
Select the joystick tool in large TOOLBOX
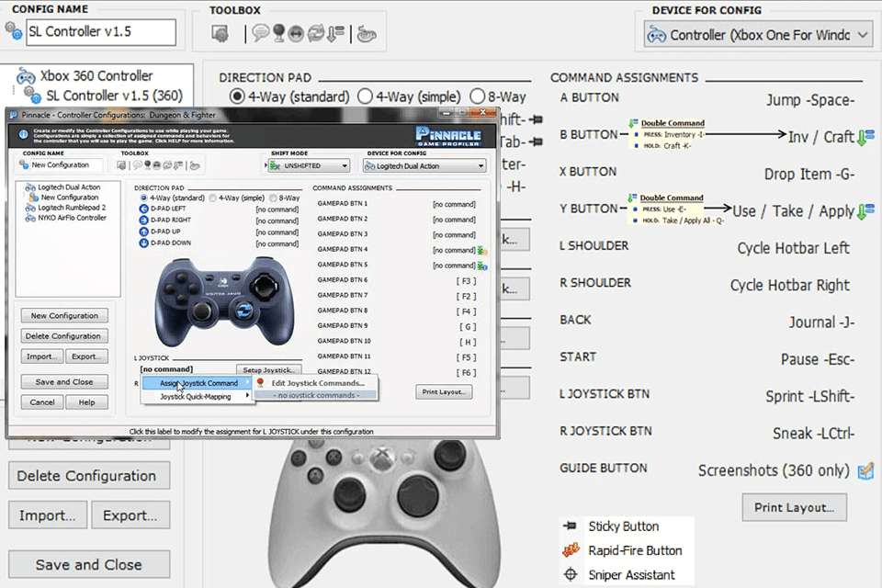point(278,34)
